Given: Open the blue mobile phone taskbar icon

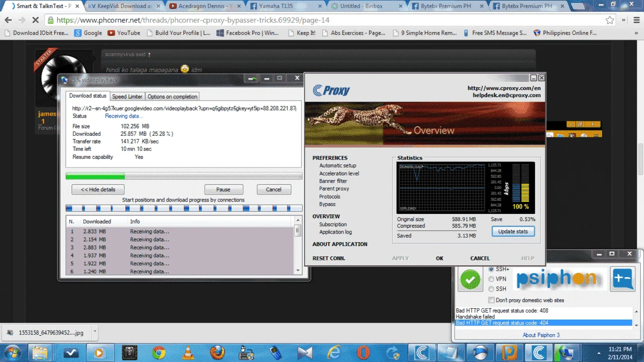Looking at the screenshot, I should coord(276,352).
